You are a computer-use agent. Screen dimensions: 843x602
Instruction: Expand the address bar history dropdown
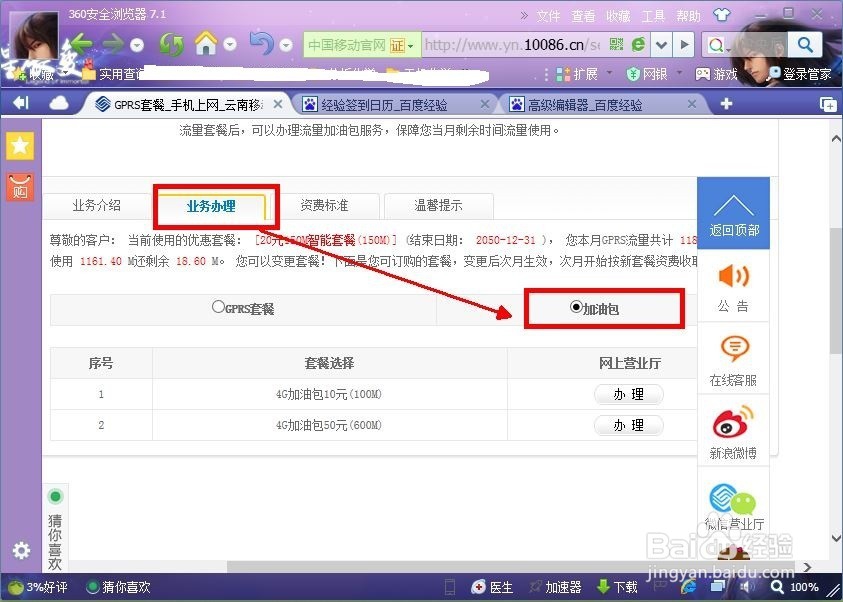click(661, 45)
